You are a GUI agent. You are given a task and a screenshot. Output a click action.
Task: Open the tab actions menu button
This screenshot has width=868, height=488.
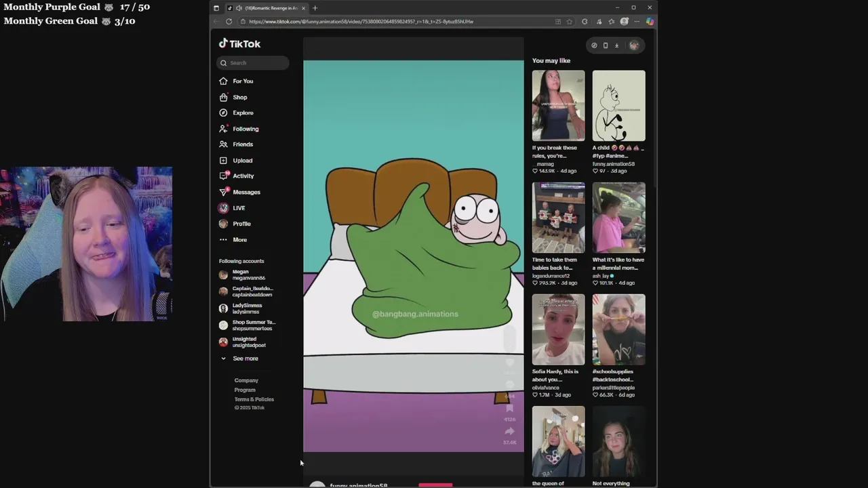tap(216, 8)
